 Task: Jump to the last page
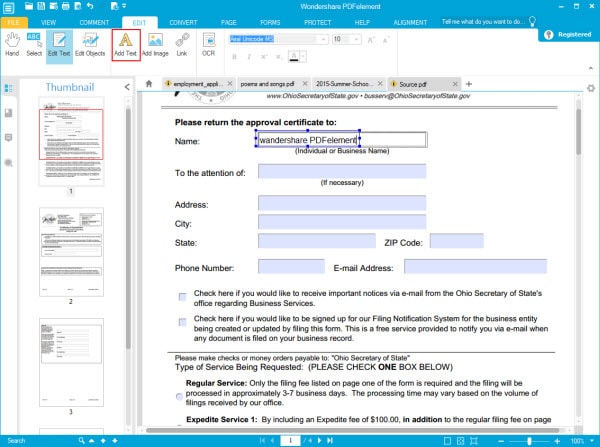pyautogui.click(x=330, y=440)
